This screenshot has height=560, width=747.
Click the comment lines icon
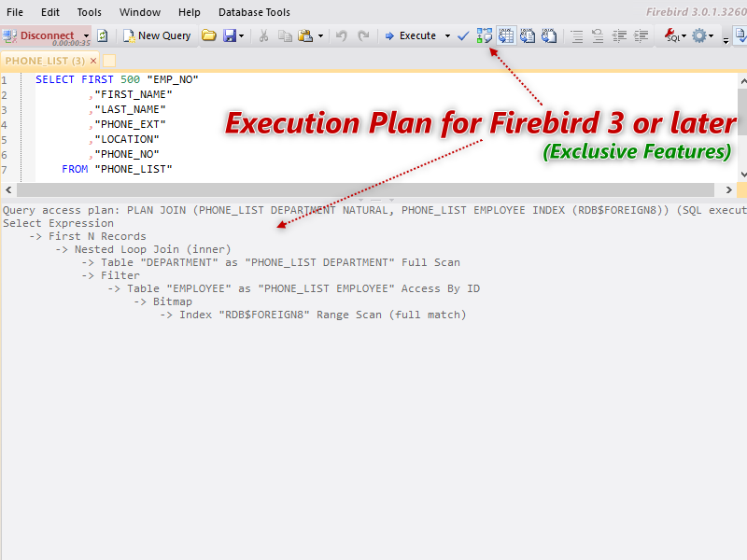pyautogui.click(x=577, y=36)
